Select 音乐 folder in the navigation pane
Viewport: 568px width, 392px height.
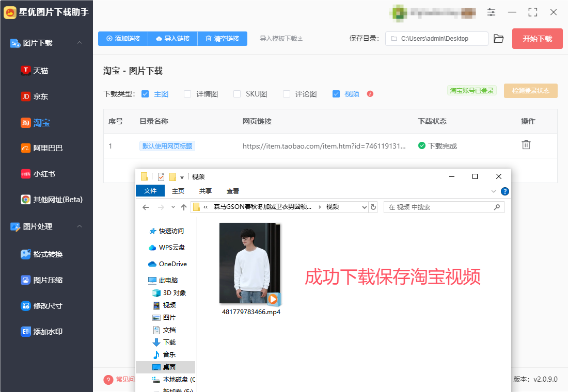point(164,354)
